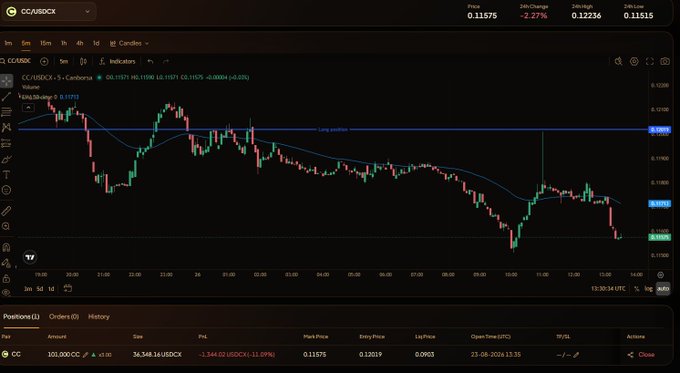Open symbol search for CC/USDC
Viewport: 680px width, 373px height.
(16, 61)
